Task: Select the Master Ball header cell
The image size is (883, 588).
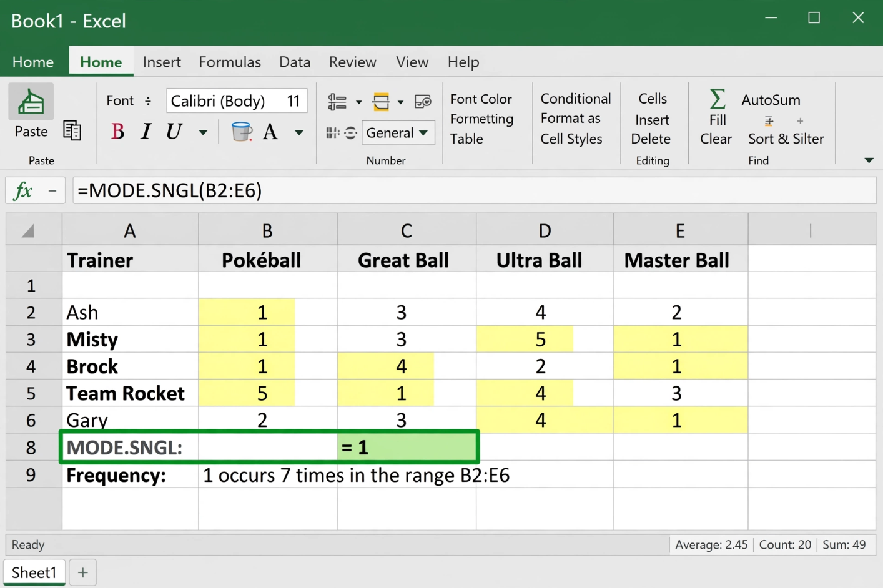Action: 681,260
